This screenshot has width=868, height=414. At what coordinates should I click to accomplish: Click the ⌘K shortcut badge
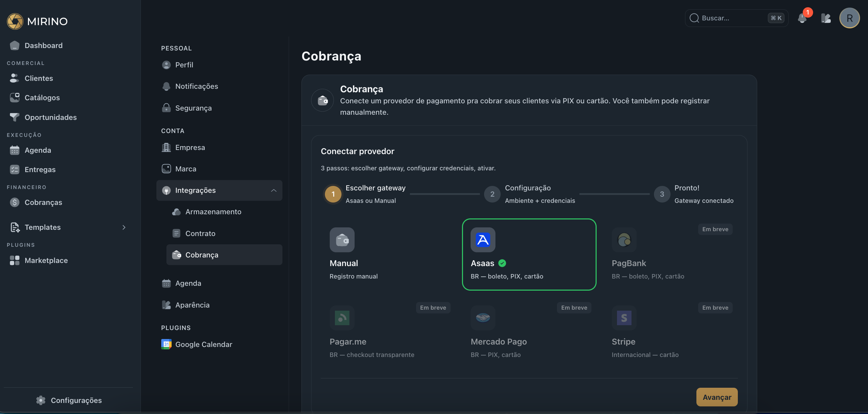click(x=776, y=18)
